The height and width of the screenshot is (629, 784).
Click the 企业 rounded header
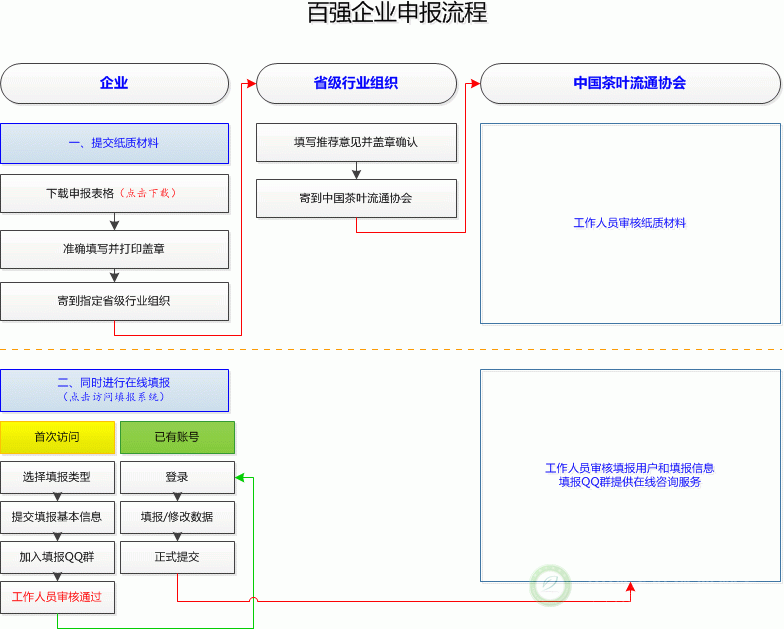114,84
